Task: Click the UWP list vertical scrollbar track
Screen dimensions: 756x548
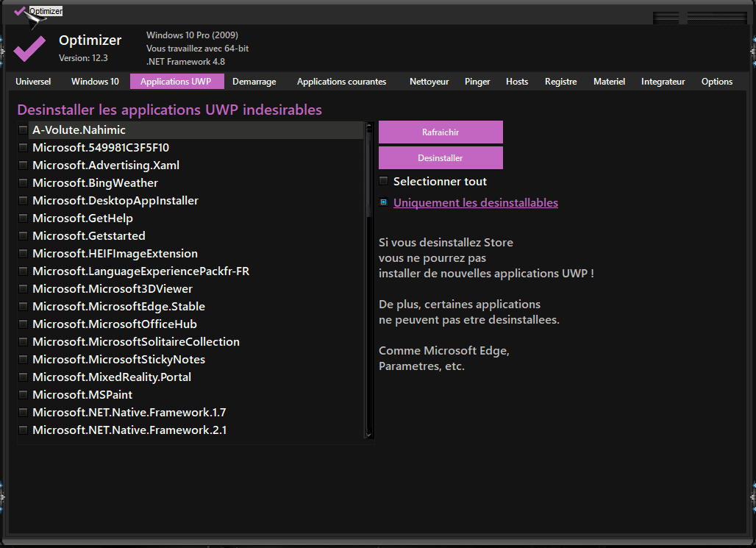Action: [x=369, y=324]
